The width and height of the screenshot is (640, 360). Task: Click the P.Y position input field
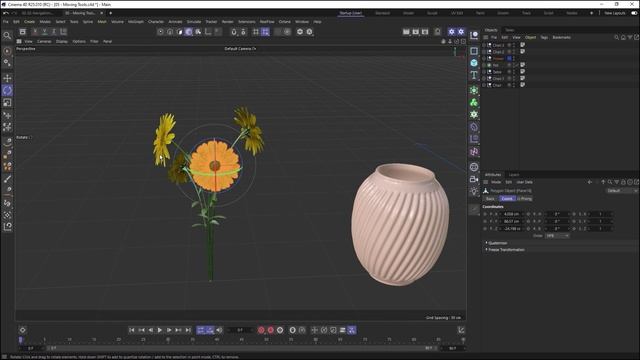[512, 221]
